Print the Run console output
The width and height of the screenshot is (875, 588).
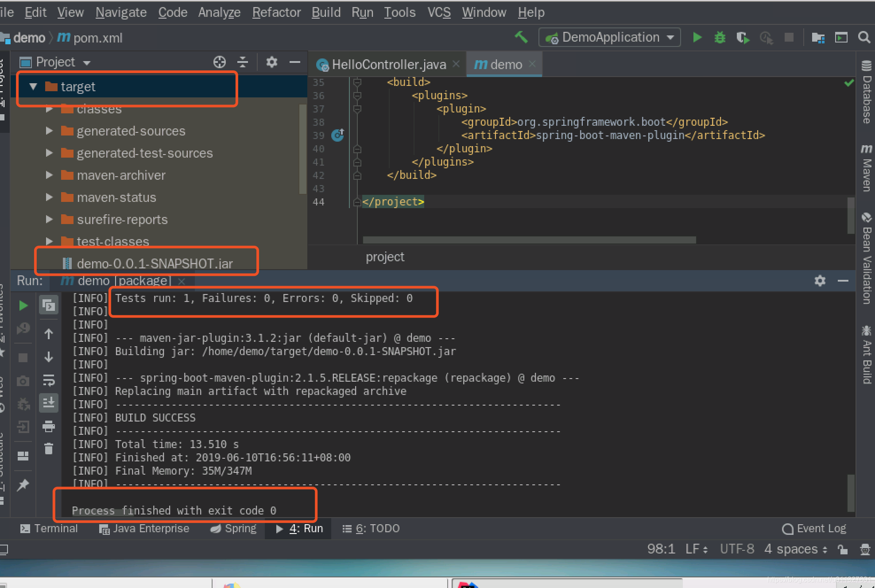pos(49,426)
